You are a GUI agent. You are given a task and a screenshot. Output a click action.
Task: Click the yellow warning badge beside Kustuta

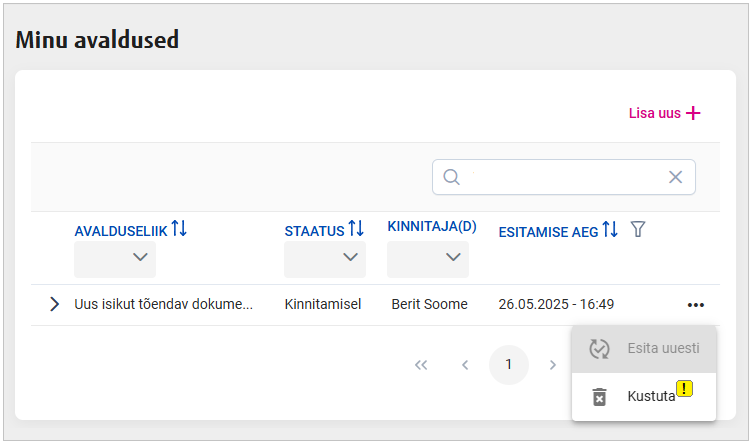(684, 388)
